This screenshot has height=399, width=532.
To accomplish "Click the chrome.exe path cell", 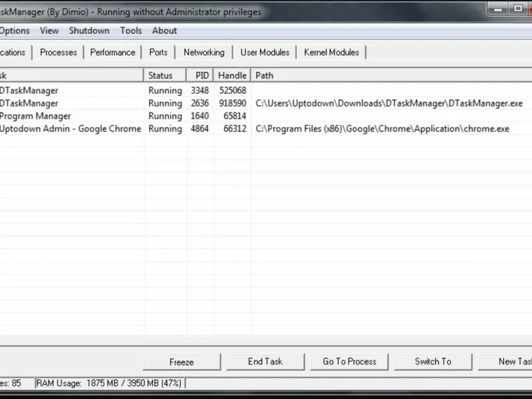I will [382, 128].
